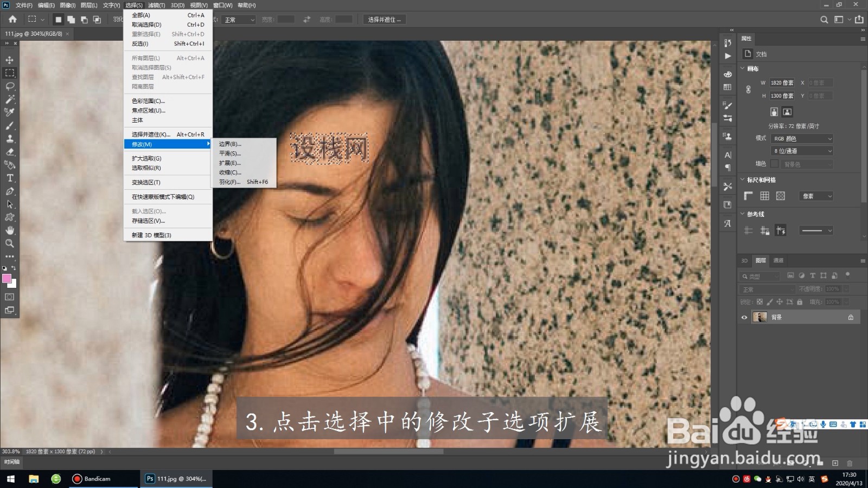Collapse the 画布 section

(743, 68)
